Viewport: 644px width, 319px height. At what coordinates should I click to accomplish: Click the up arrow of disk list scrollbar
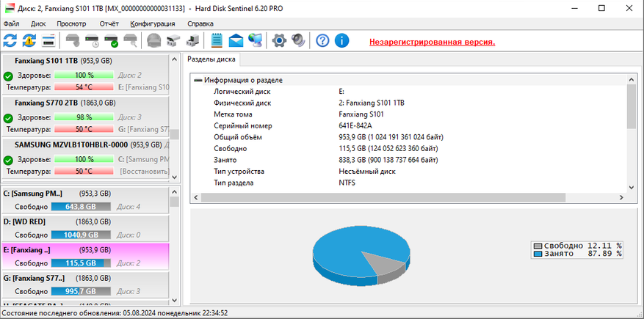click(175, 59)
